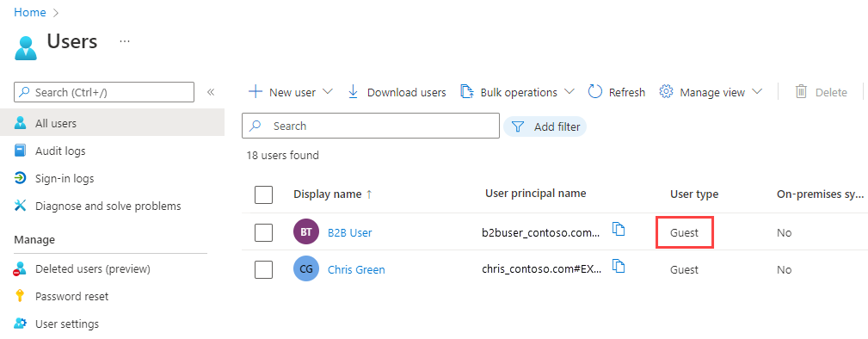
Task: Click User principal name column header
Action: point(535,194)
